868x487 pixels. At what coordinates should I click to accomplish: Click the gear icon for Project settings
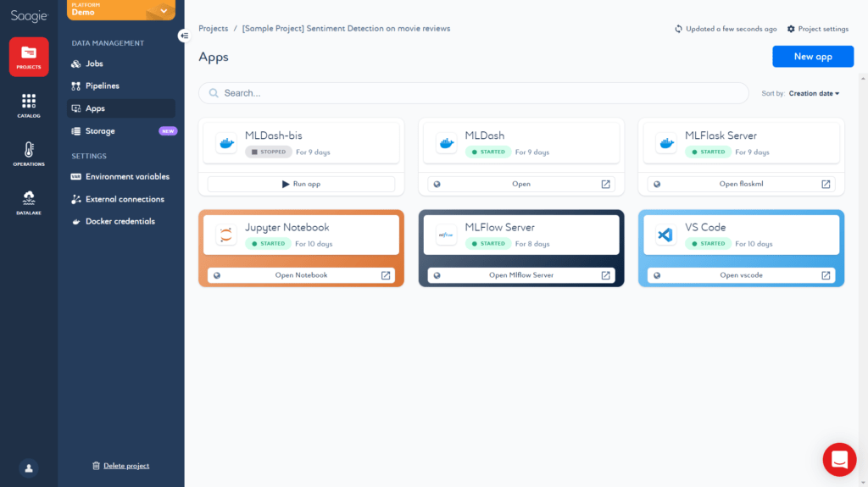(791, 29)
